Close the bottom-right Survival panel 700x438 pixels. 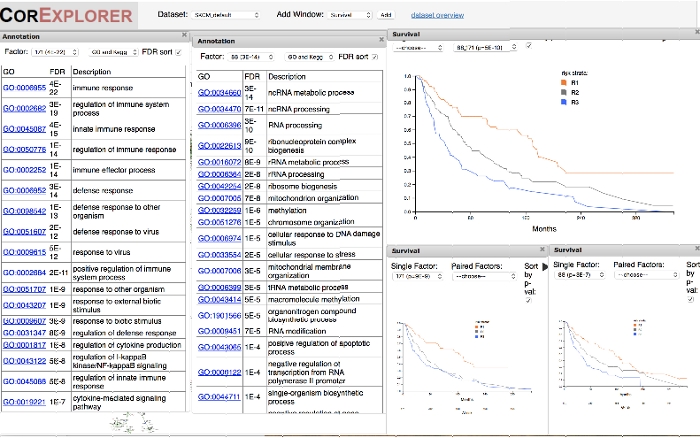tap(694, 249)
